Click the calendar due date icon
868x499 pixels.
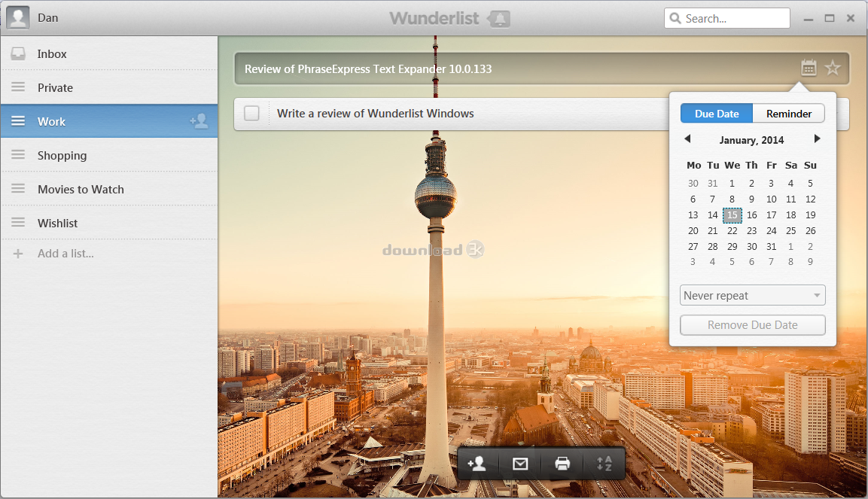pos(809,68)
